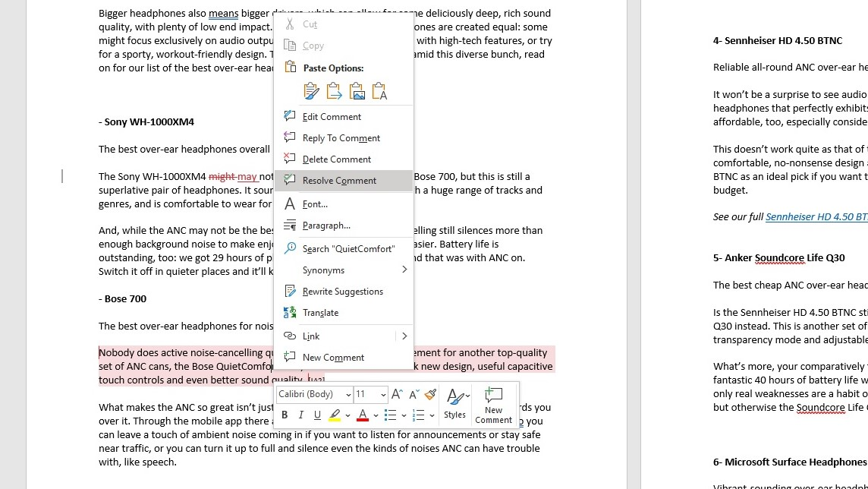
Task: Choose Picture paste option
Action: coord(357,91)
